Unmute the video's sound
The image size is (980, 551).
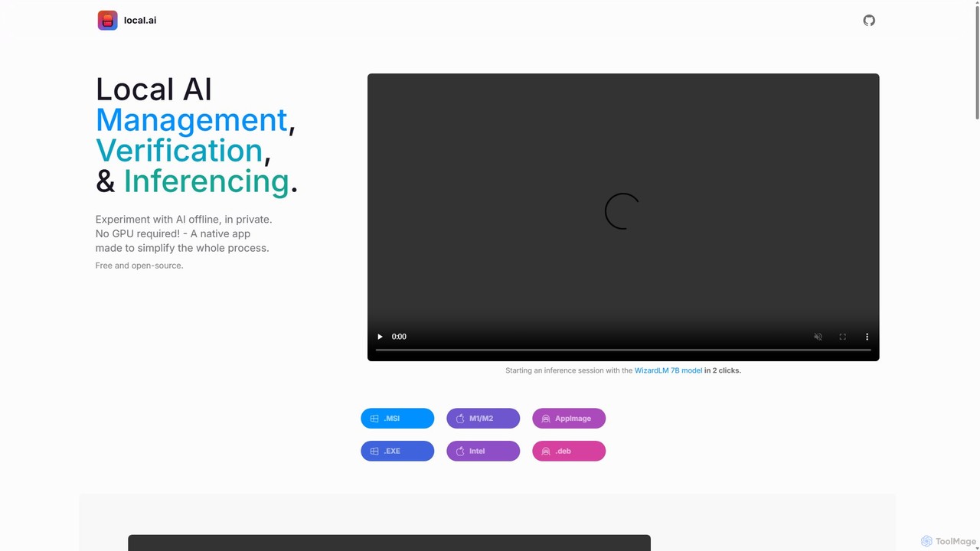coord(818,337)
